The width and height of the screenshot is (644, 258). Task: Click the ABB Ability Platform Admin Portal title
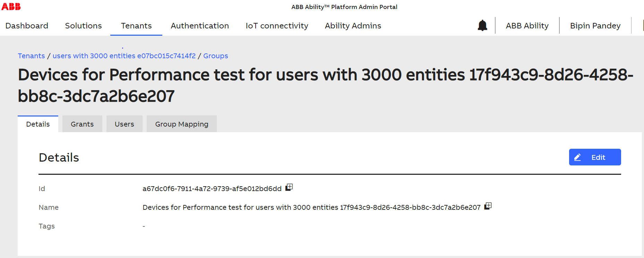(x=344, y=7)
